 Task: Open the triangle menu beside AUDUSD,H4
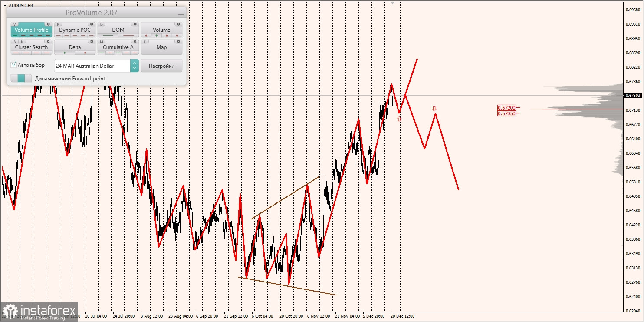pos(5,5)
